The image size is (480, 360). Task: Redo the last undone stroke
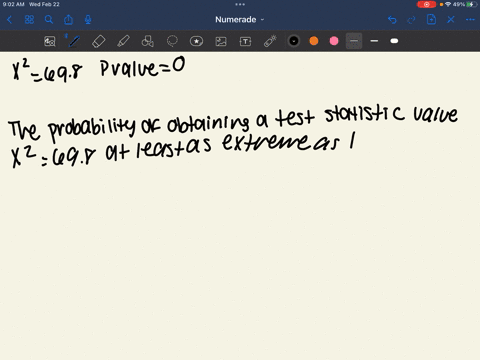412,20
